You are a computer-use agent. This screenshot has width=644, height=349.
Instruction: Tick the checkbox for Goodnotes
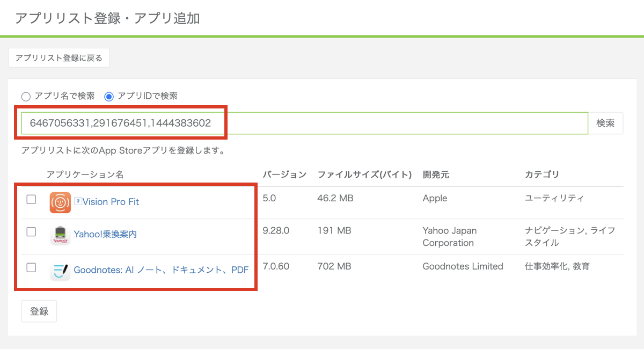pos(31,267)
